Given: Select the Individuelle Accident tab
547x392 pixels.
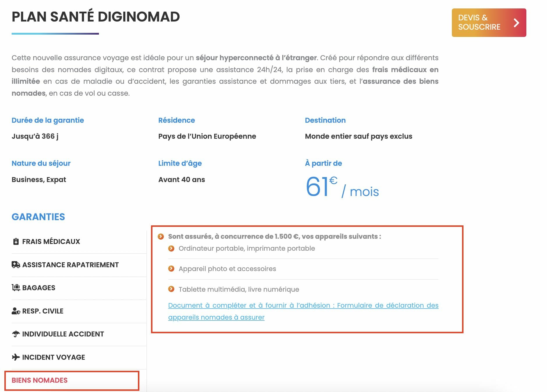Looking at the screenshot, I should pos(79,334).
